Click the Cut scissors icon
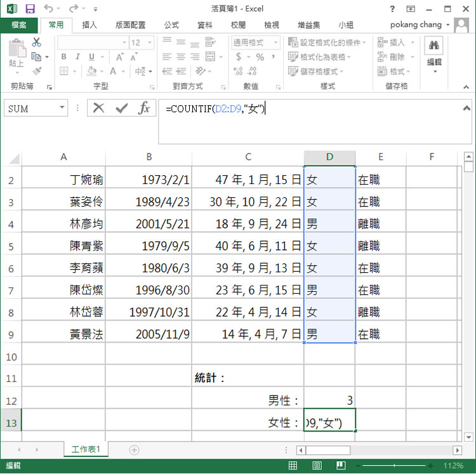Screen dimensions: 476x474 (36, 42)
